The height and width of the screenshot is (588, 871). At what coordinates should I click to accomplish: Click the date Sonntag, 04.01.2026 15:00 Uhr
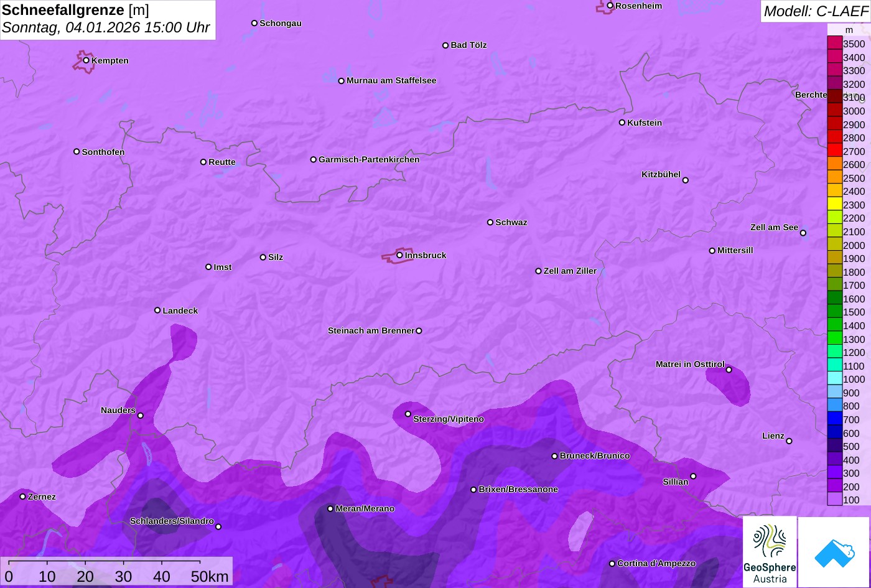pyautogui.click(x=106, y=28)
